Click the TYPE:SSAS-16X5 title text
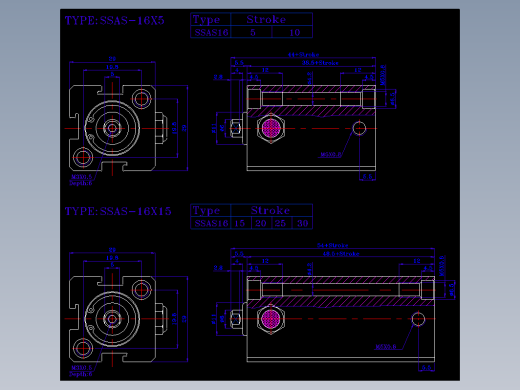This screenshot has width=520, height=390. pyautogui.click(x=115, y=21)
